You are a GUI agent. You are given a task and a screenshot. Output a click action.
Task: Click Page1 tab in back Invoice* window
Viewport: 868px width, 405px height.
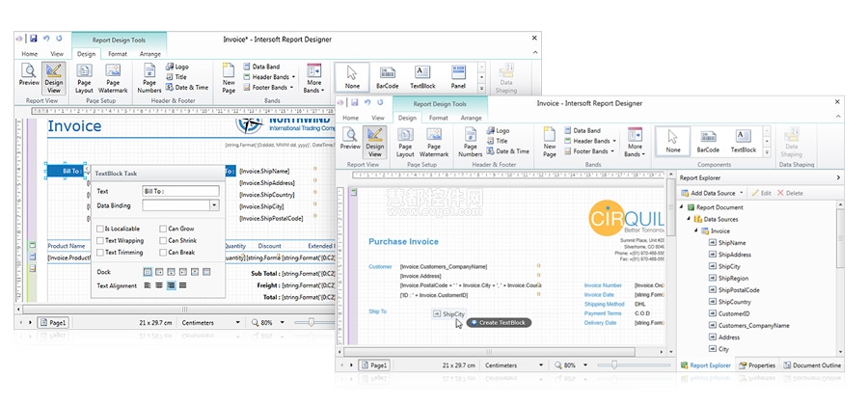pos(53,323)
